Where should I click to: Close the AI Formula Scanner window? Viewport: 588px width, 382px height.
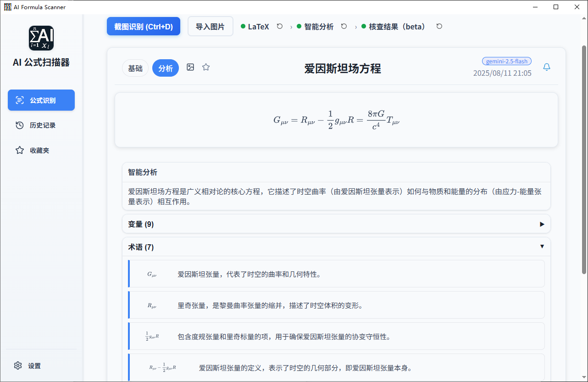point(577,7)
